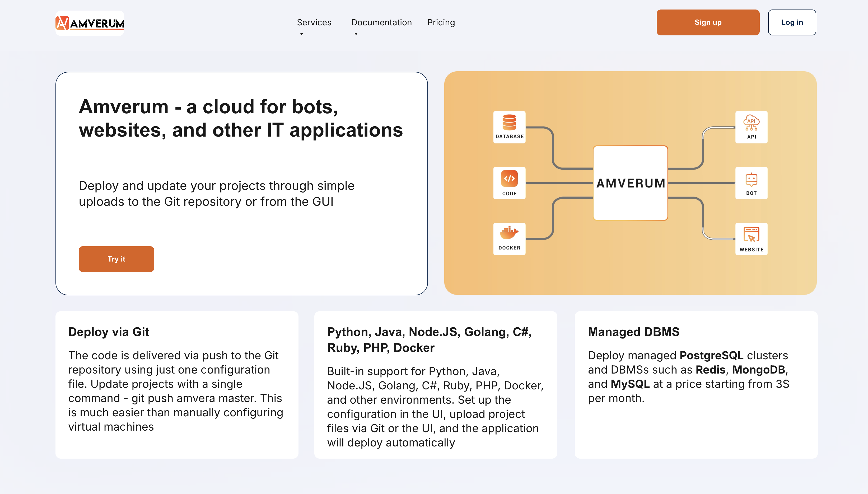Image resolution: width=868 pixels, height=494 pixels.
Task: Click the Amverum logo in header
Action: (90, 23)
